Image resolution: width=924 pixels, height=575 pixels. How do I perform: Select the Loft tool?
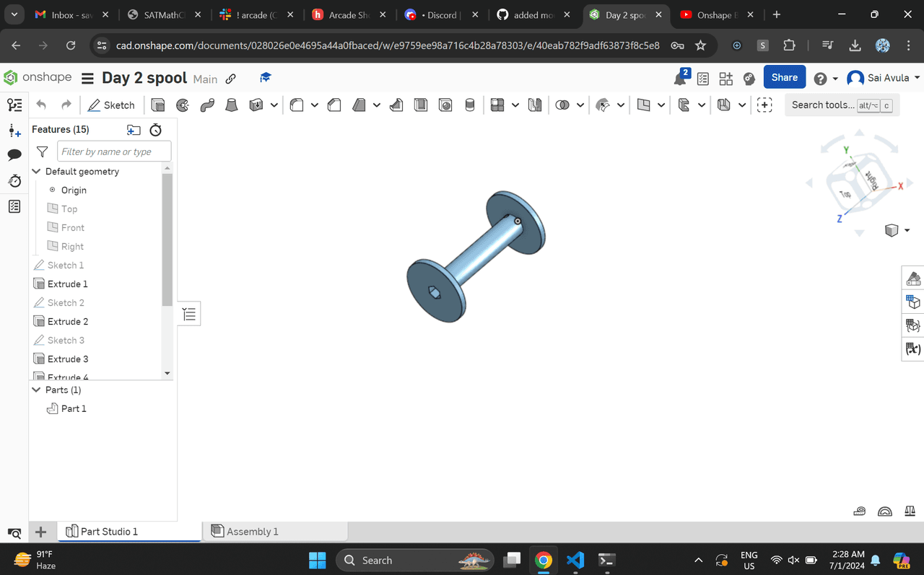pos(232,105)
